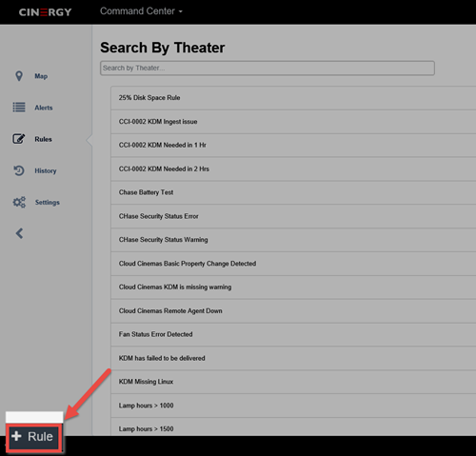Screen dimensions: 476x456
Task: Open the KDM Missing Linux rule
Action: (x=293, y=382)
